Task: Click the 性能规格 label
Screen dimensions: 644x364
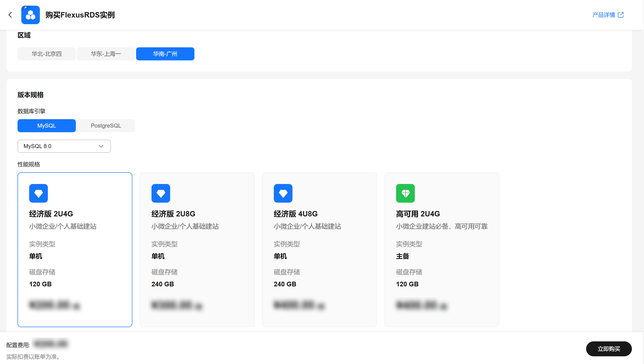Action: (x=29, y=164)
